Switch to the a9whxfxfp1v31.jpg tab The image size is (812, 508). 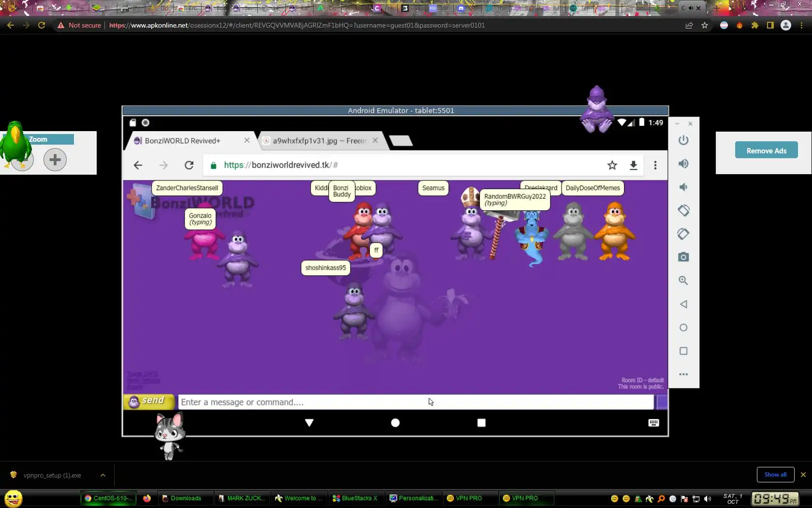pyautogui.click(x=319, y=141)
